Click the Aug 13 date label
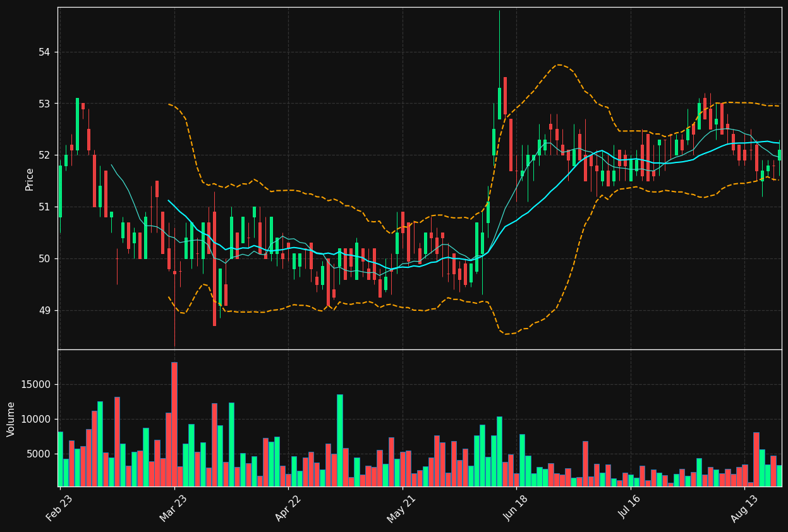788x532 pixels. click(x=744, y=509)
